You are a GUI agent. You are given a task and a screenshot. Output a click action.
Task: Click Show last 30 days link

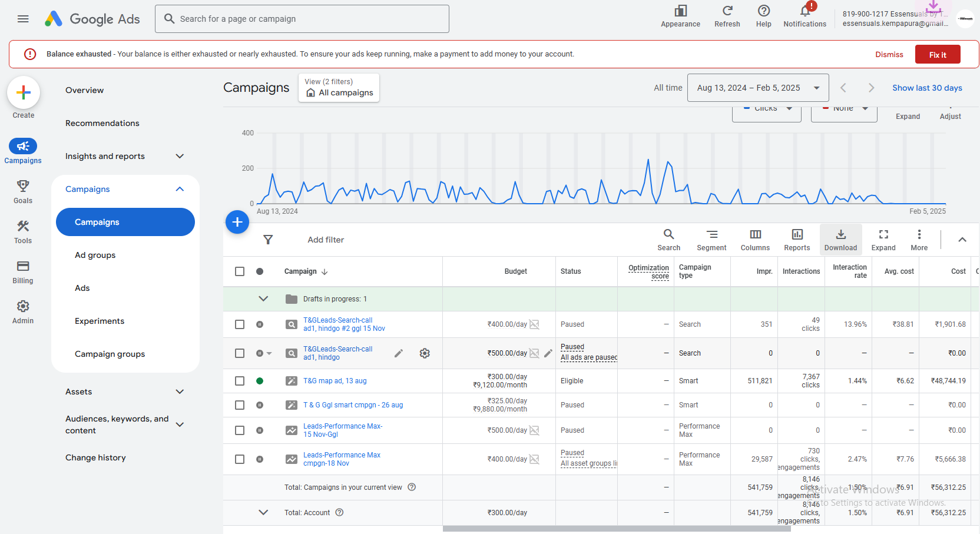click(x=927, y=88)
